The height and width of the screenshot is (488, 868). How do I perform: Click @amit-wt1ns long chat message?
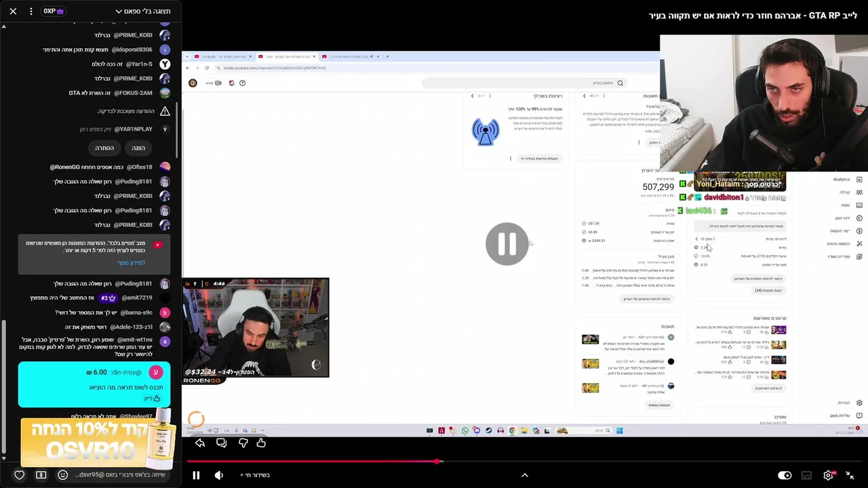point(95,347)
